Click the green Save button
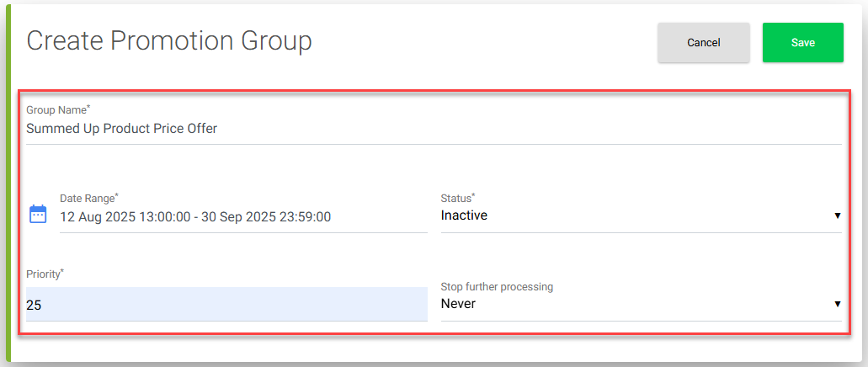This screenshot has height=367, width=868. pyautogui.click(x=802, y=43)
